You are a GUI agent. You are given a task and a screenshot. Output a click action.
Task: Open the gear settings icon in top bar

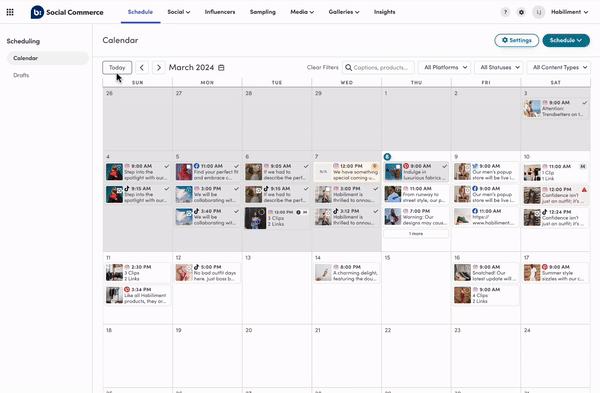[x=521, y=12]
